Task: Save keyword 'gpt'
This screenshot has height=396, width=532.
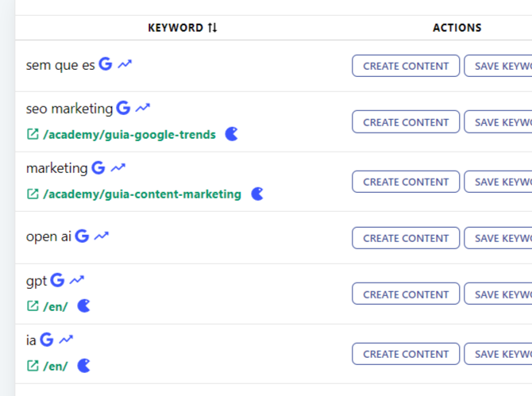Action: pyautogui.click(x=498, y=294)
